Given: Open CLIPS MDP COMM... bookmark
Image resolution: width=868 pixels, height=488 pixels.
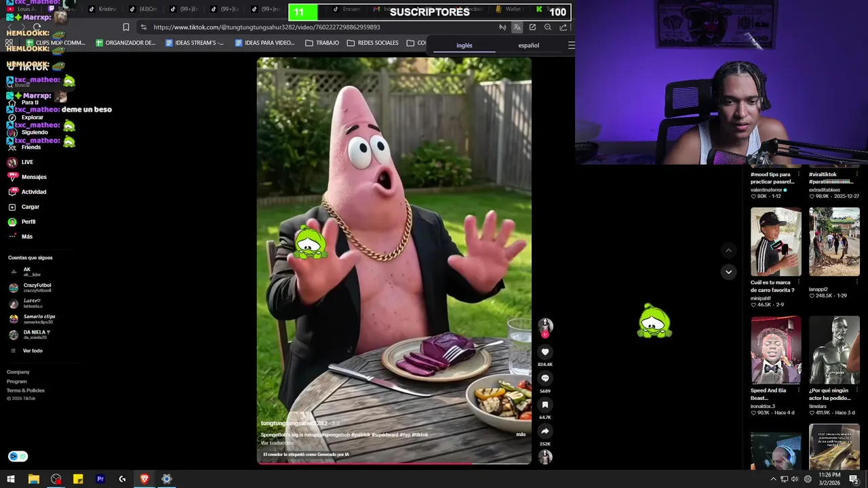Looking at the screenshot, I should pos(56,43).
